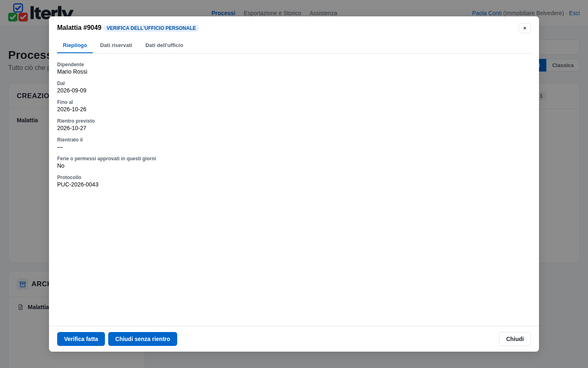Open the Dati dell'ufficio tab
The width and height of the screenshot is (588, 368).
(164, 45)
